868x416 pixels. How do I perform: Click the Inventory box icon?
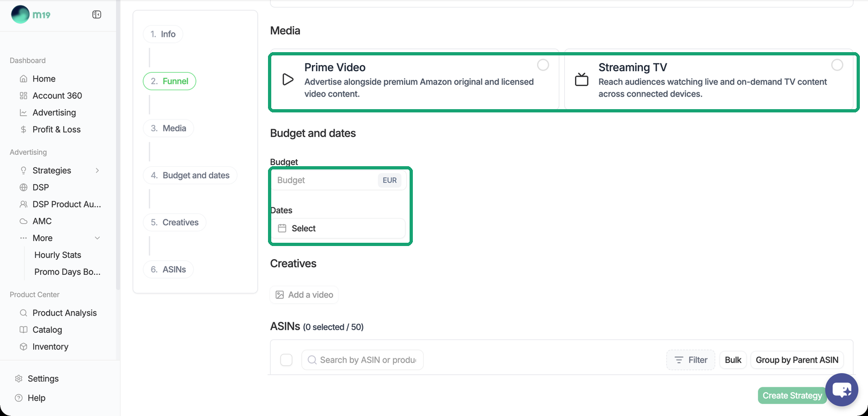point(23,346)
